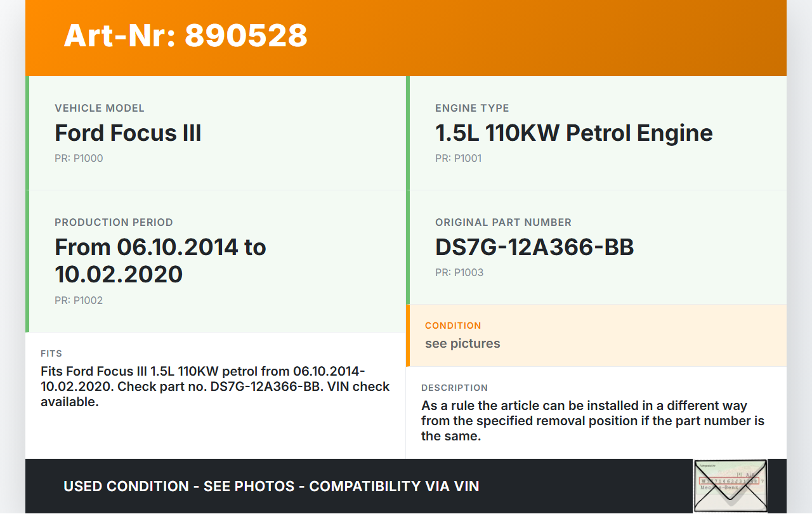Click the "ENGINE TYPE" label
The height and width of the screenshot is (514, 812).
click(472, 108)
